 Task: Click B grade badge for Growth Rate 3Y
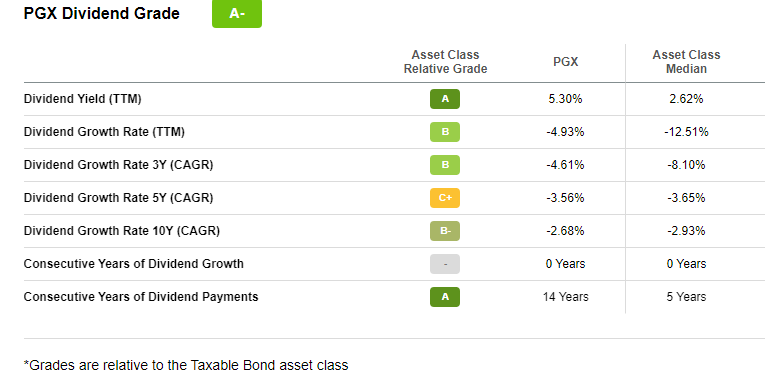[x=444, y=165]
